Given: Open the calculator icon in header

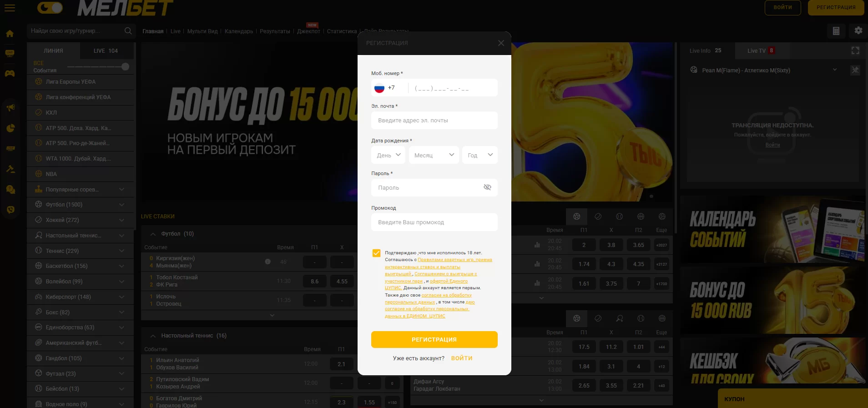Looking at the screenshot, I should [x=836, y=31].
